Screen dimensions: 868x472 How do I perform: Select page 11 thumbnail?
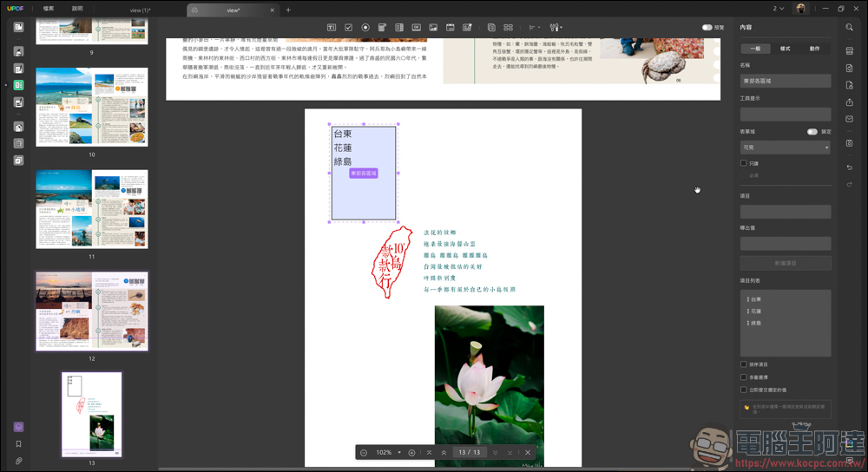pyautogui.click(x=92, y=209)
